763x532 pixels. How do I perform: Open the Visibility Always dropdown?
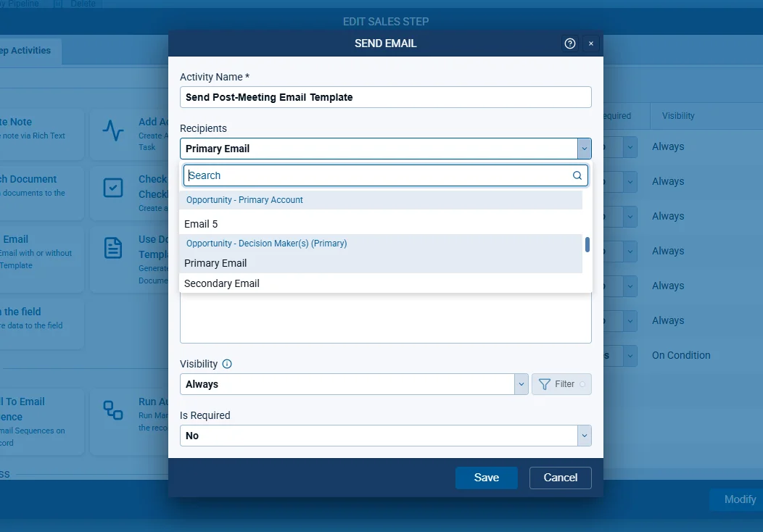pyautogui.click(x=354, y=384)
